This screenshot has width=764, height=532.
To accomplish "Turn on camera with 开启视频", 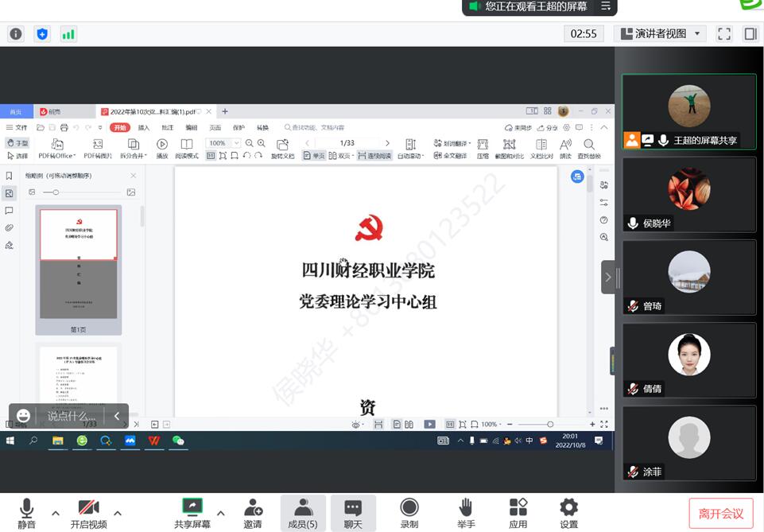I will tap(88, 512).
